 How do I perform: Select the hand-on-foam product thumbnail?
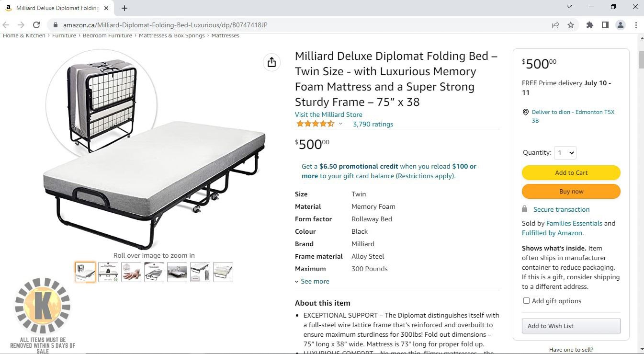(131, 272)
